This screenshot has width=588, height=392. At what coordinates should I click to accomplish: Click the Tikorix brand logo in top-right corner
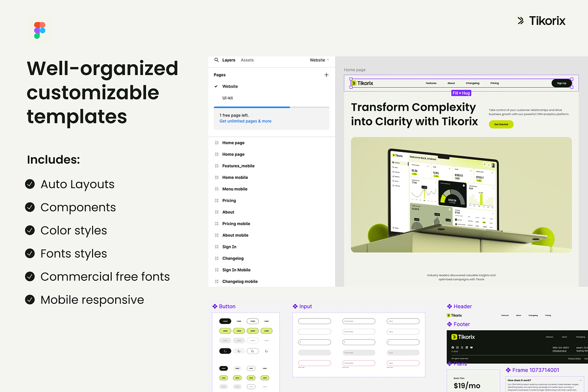coord(541,21)
